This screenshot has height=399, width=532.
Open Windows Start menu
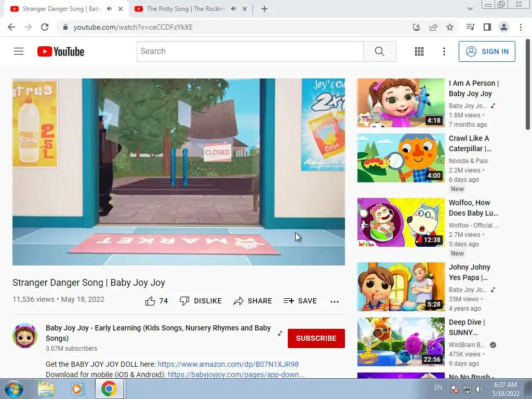pyautogui.click(x=13, y=389)
